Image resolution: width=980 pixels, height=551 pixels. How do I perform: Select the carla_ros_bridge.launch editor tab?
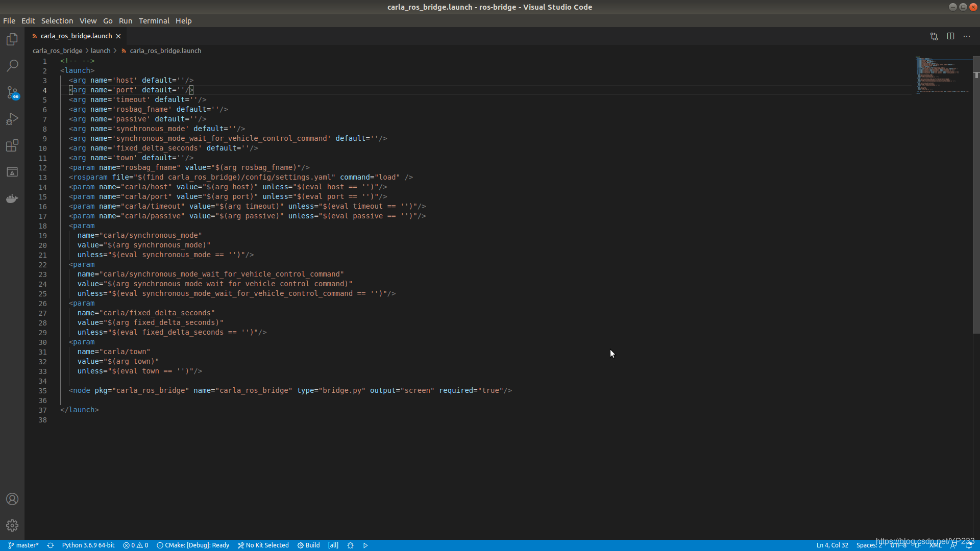click(76, 36)
